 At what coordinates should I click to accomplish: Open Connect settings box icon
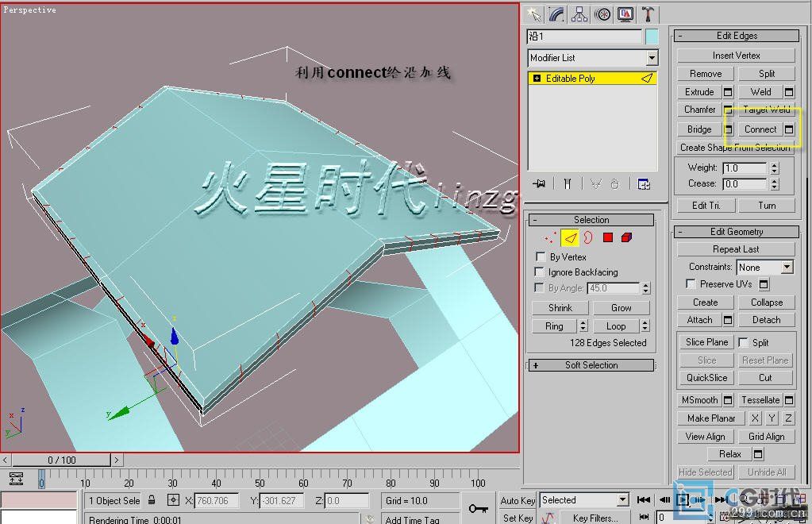[789, 129]
